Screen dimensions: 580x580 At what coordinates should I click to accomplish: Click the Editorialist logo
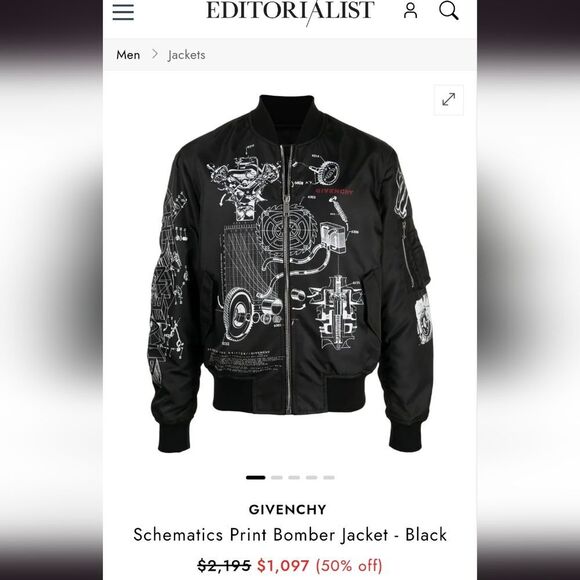(290, 11)
